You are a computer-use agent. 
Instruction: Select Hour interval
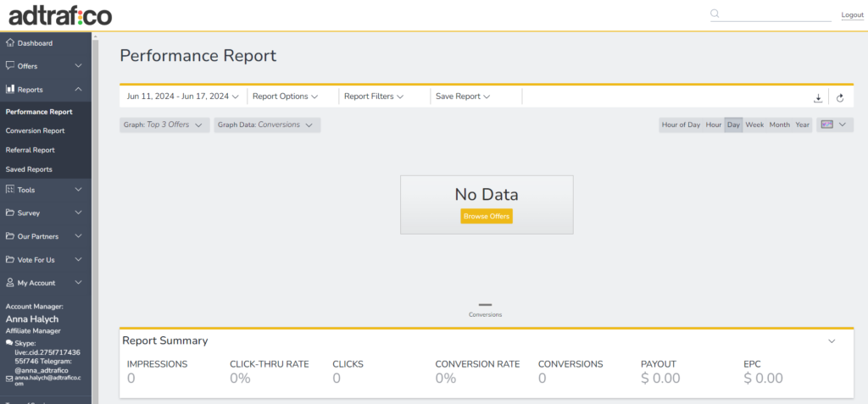pos(714,125)
